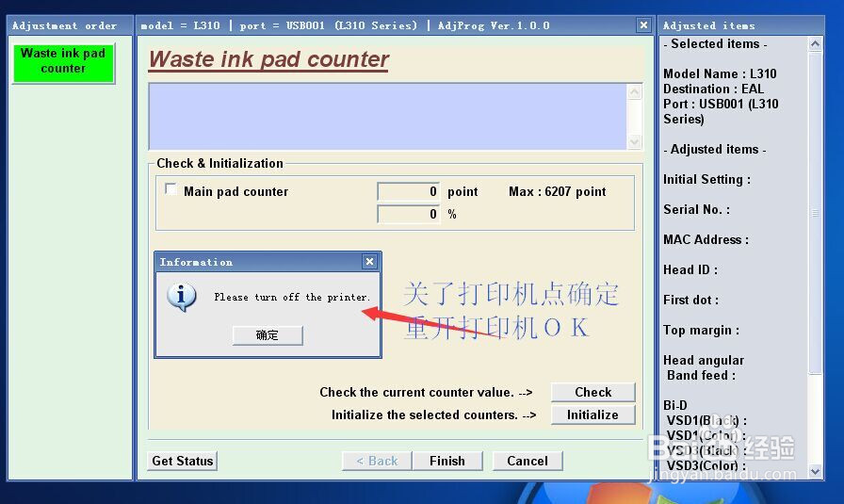Viewport: 844px width, 504px height.
Task: Click 'First dot :' entry
Action: click(690, 300)
